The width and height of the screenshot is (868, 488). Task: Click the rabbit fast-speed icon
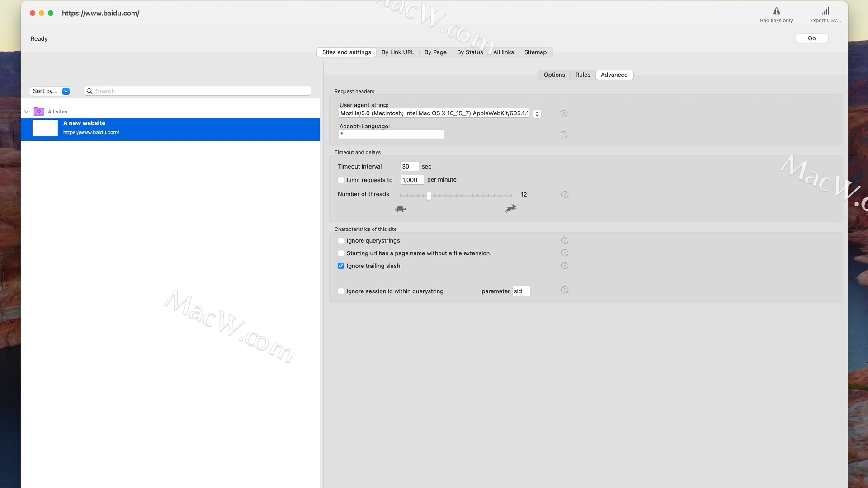[511, 208]
